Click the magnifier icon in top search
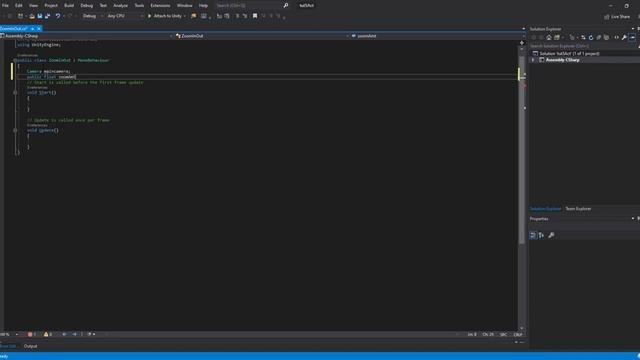The width and height of the screenshot is (640, 360). coord(286,6)
